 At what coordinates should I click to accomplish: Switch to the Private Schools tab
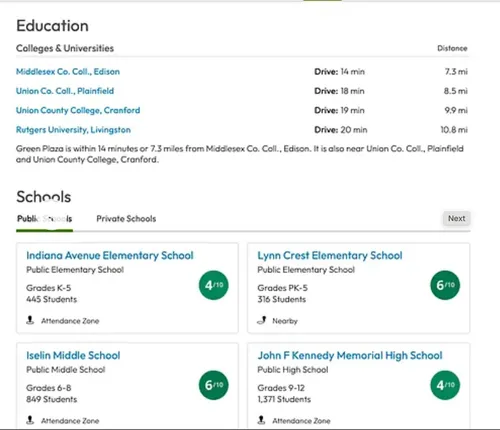126,219
